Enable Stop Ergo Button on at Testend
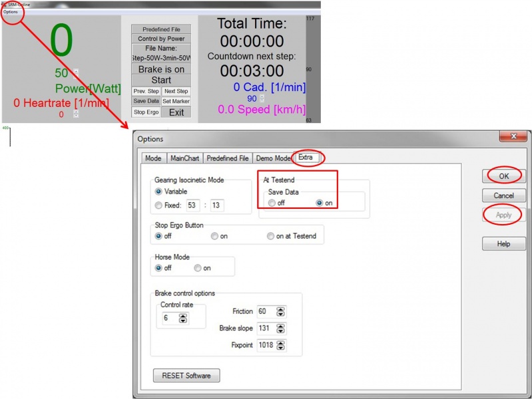Viewport: 532px width, 399px height. click(270, 236)
